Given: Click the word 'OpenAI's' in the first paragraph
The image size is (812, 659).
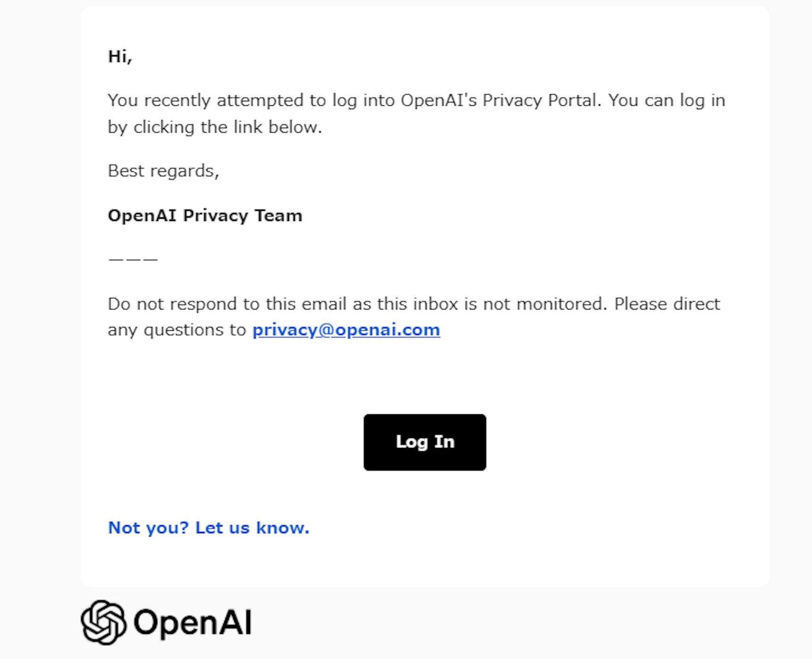Looking at the screenshot, I should [439, 101].
